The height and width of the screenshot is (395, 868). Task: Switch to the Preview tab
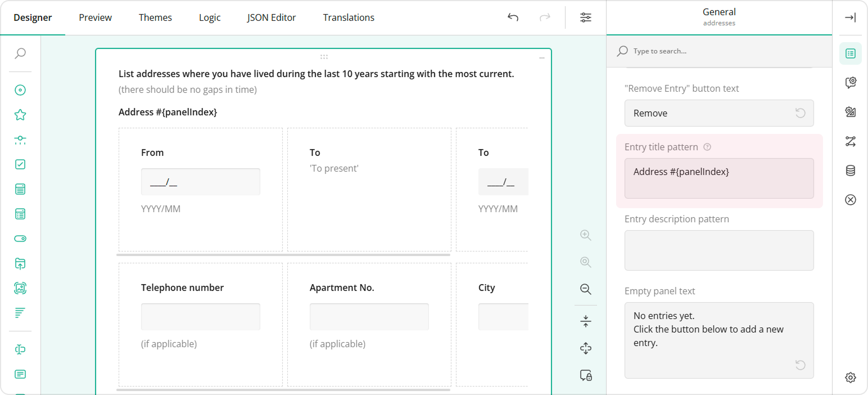tap(94, 17)
